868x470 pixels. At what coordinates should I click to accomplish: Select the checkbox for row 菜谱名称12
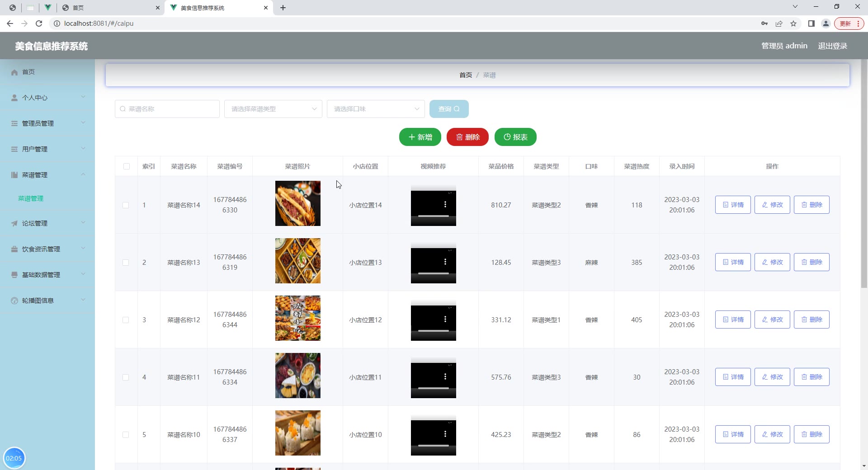pyautogui.click(x=126, y=320)
